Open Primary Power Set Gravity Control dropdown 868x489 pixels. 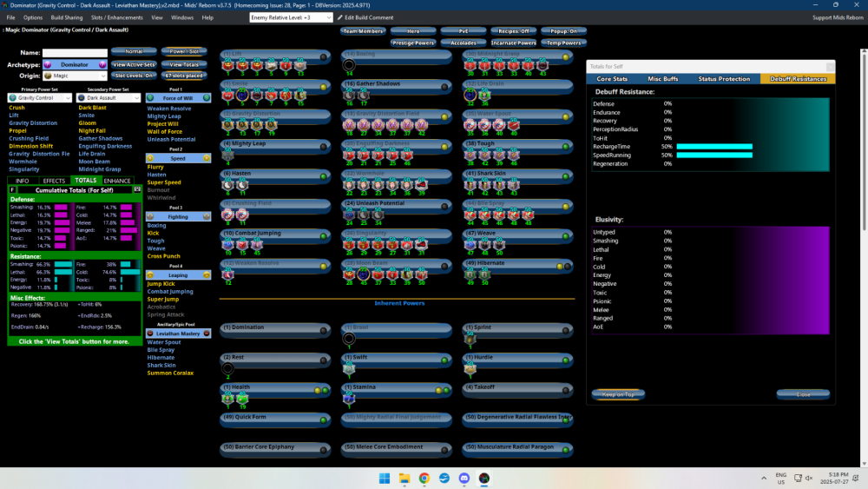[x=40, y=98]
